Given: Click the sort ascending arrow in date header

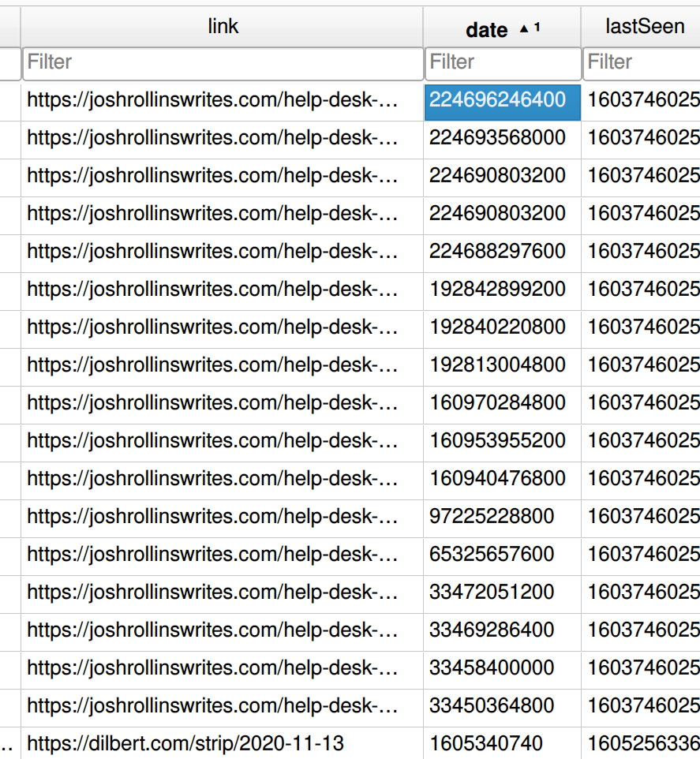Looking at the screenshot, I should pyautogui.click(x=524, y=28).
